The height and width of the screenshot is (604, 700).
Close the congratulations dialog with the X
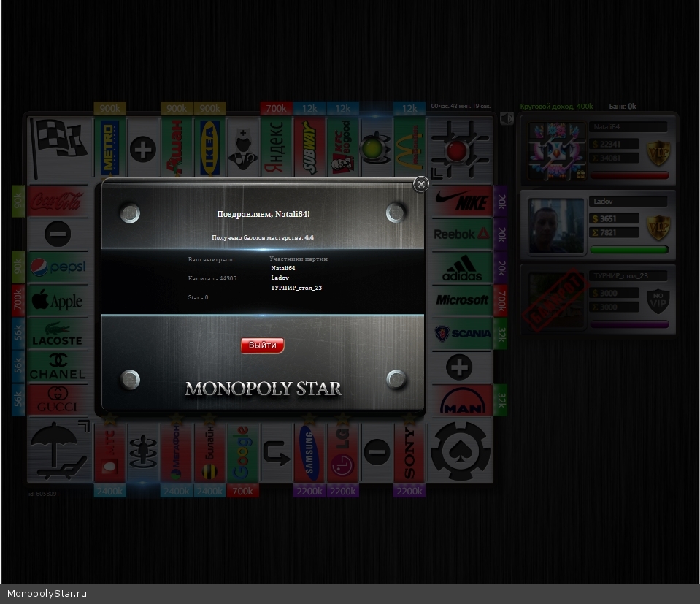pyautogui.click(x=420, y=184)
